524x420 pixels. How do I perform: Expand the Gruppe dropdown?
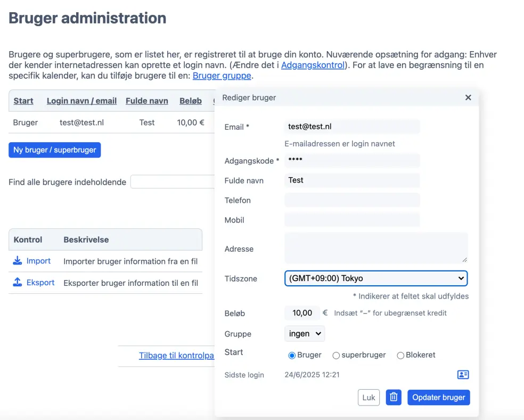pos(305,334)
